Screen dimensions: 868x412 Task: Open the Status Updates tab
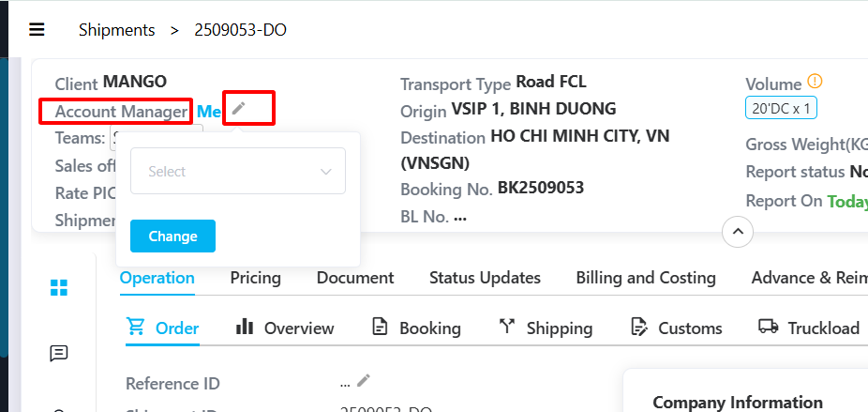(x=485, y=278)
